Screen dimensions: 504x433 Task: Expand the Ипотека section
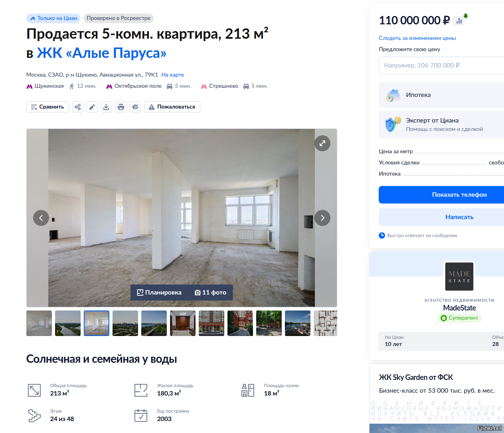441,95
